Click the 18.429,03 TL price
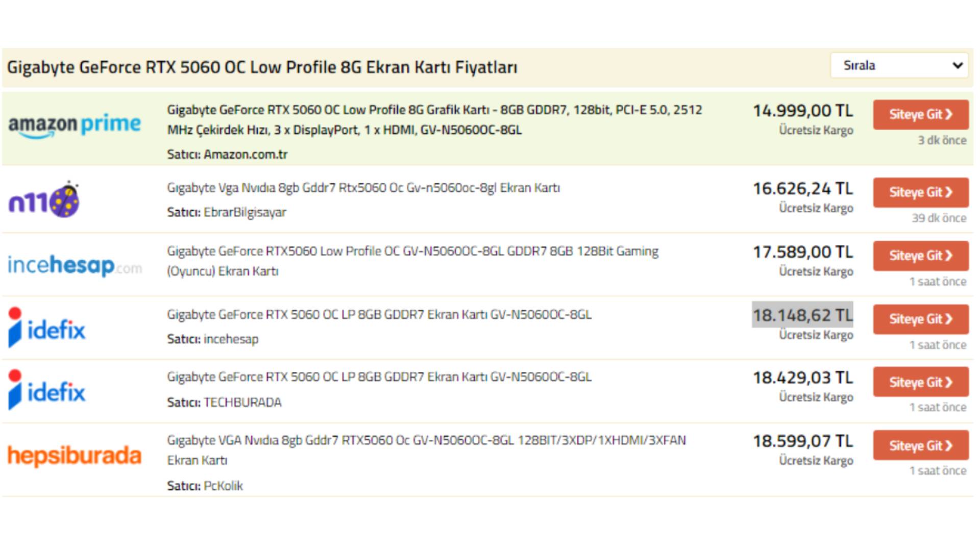 pyautogui.click(x=803, y=378)
